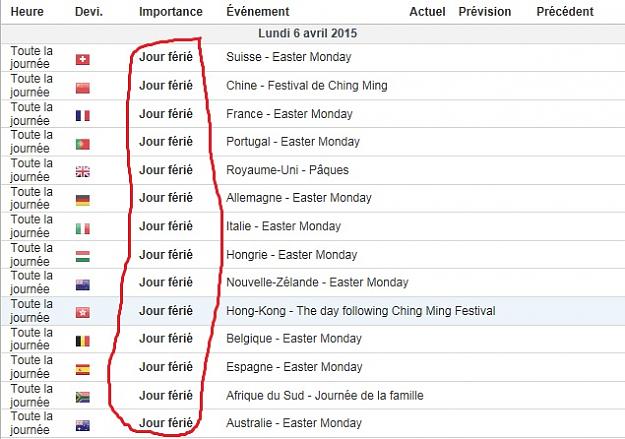This screenshot has height=439, width=625.
Task: Open the Espagne - Easter Monday event
Action: coord(294,367)
